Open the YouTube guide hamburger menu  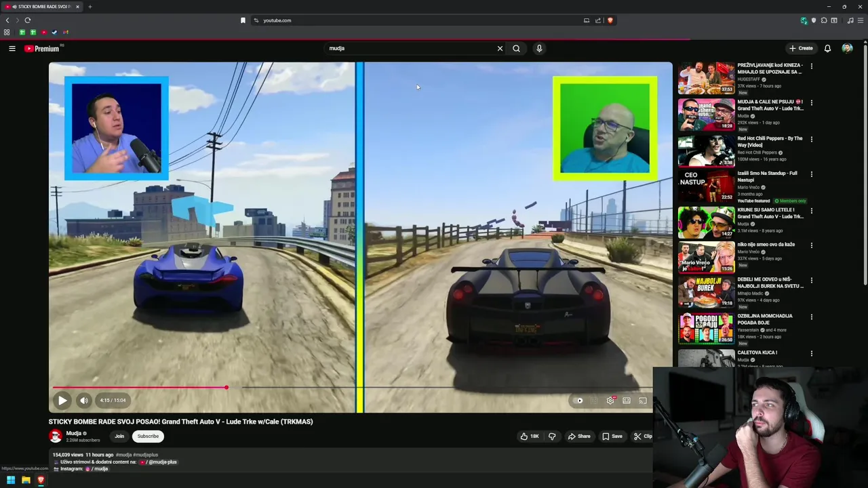[12, 48]
